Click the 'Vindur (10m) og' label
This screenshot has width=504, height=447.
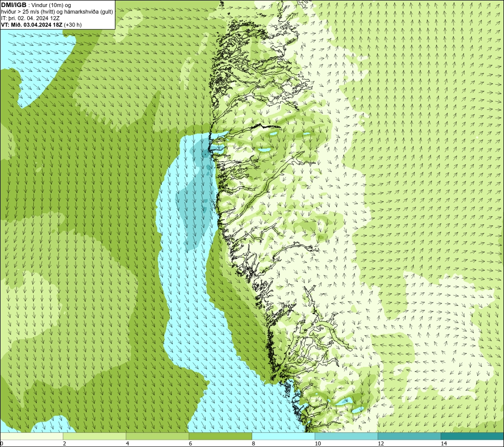pos(51,5)
